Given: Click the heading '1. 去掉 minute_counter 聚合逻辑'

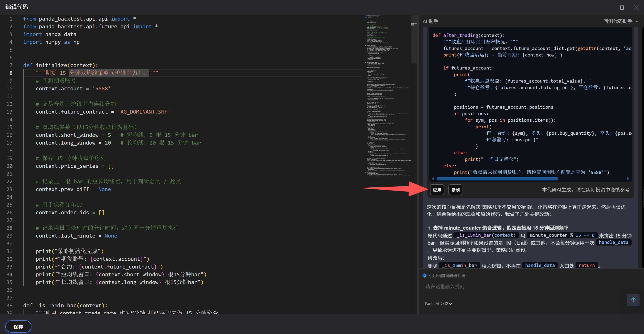Looking at the screenshot, I should (498, 228).
